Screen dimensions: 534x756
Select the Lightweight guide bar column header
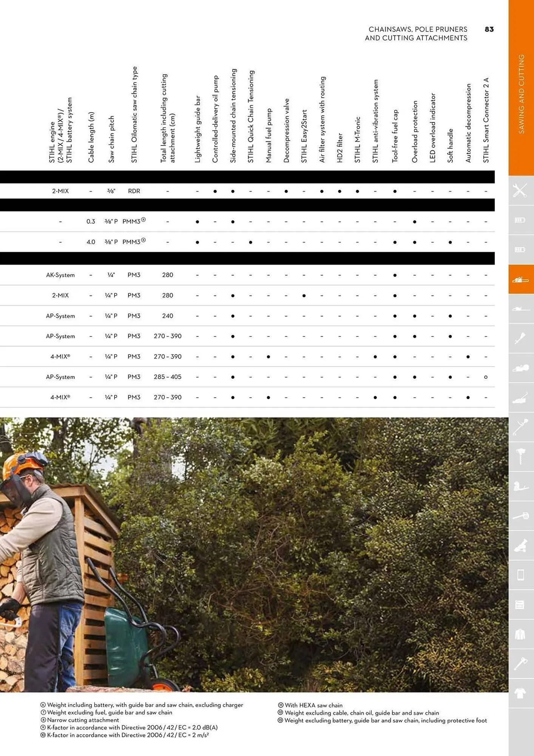[198, 129]
